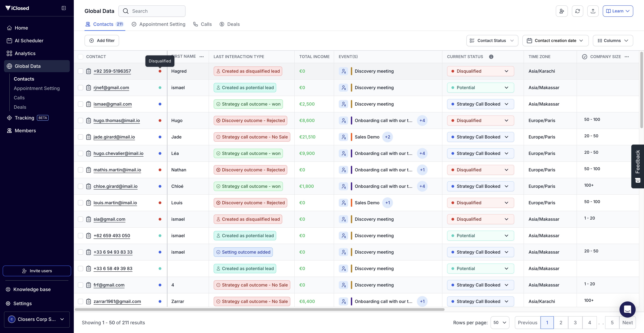This screenshot has width=644, height=333.
Task: Check the box for jade.girard@imail.io
Action: (80, 137)
